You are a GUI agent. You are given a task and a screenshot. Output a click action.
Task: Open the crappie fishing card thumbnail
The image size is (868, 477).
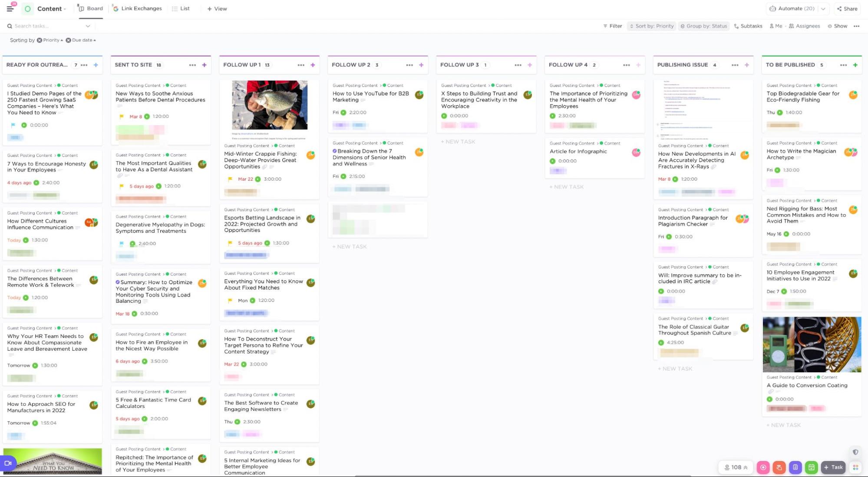tap(269, 105)
